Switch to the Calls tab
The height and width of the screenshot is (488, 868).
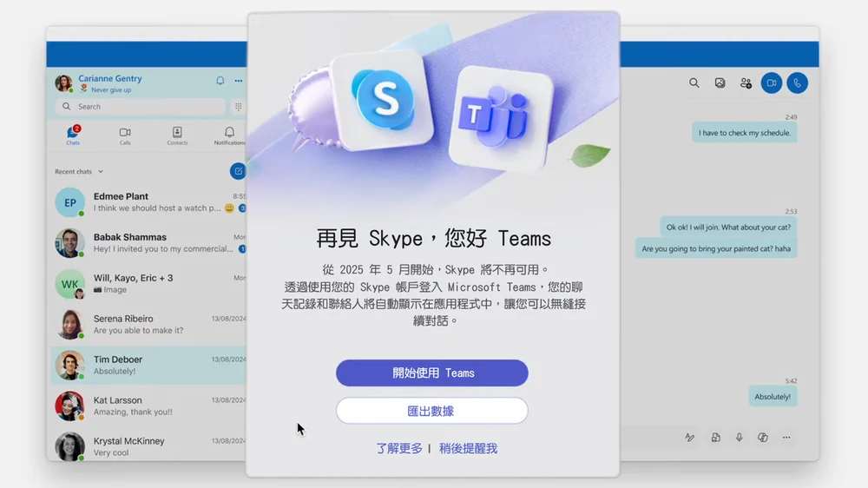pyautogui.click(x=125, y=135)
